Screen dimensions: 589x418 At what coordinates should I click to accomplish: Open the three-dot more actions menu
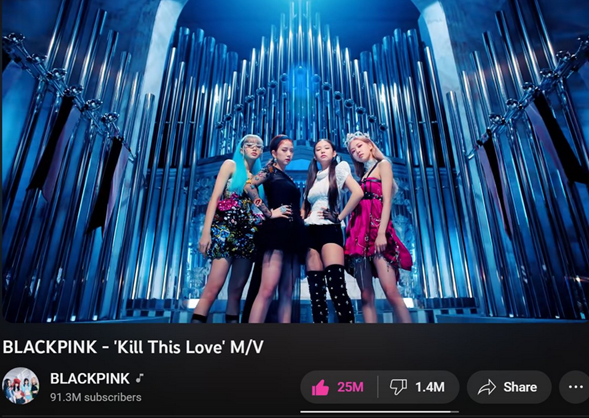point(575,387)
